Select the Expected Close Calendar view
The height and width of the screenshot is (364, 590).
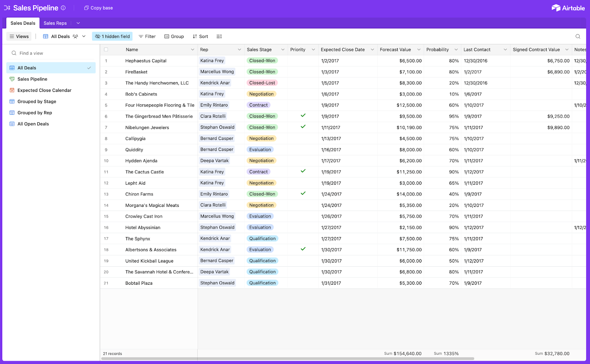coord(51,90)
